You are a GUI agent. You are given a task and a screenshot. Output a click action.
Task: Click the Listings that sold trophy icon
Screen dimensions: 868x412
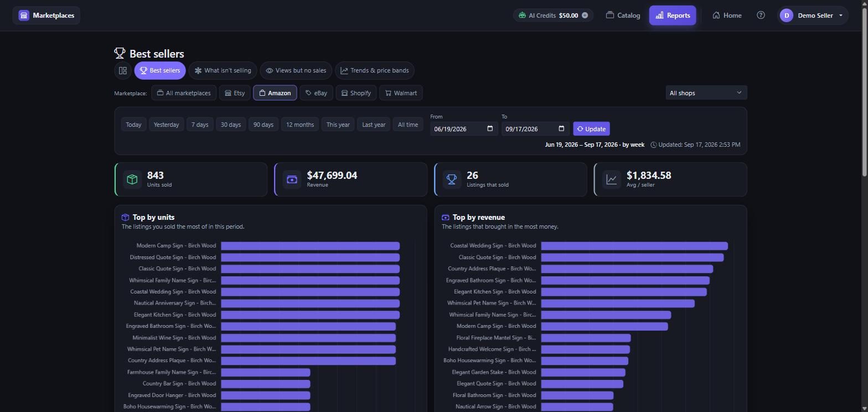pyautogui.click(x=452, y=179)
